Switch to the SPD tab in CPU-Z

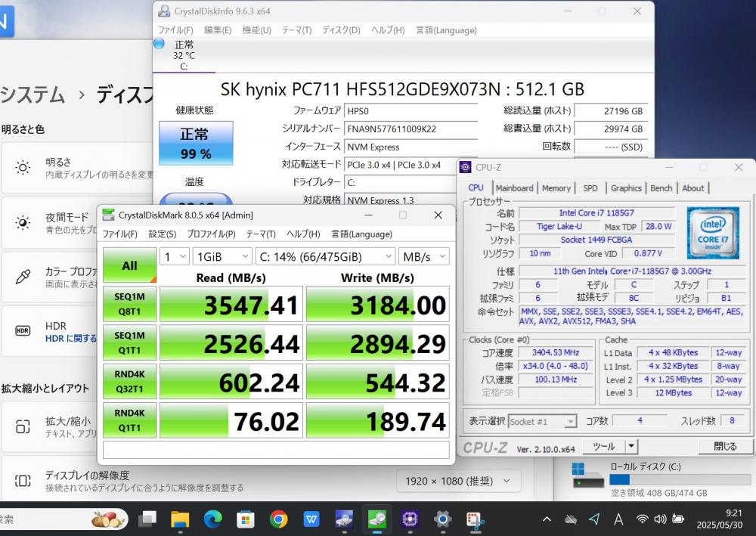pyautogui.click(x=590, y=188)
